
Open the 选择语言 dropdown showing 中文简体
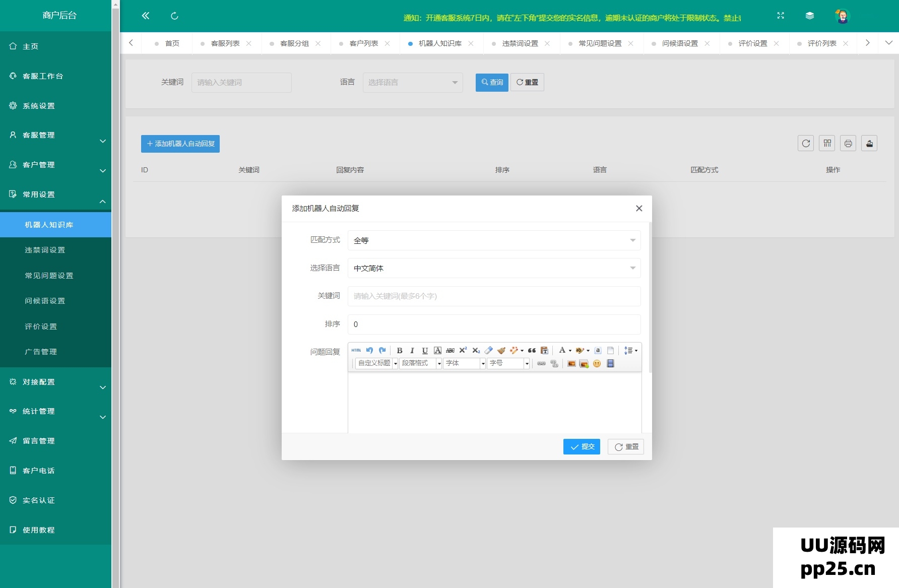coord(494,268)
